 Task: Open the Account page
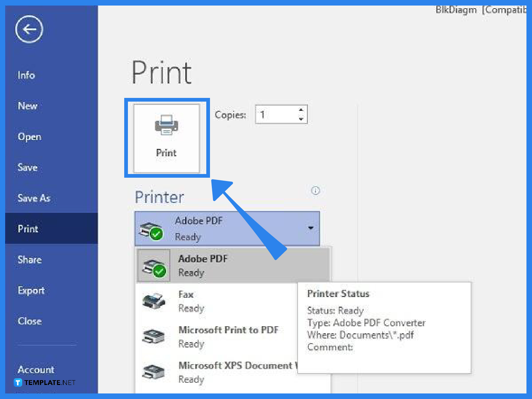click(x=35, y=369)
